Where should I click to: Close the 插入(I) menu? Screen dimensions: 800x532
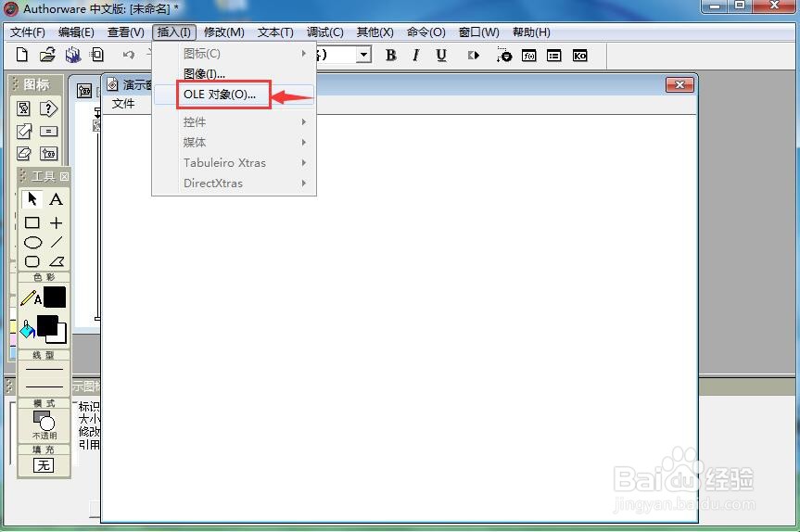174,32
